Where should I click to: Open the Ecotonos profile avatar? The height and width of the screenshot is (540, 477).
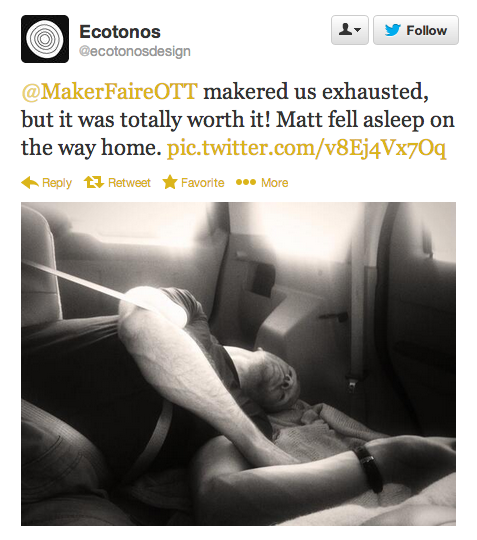click(x=45, y=39)
